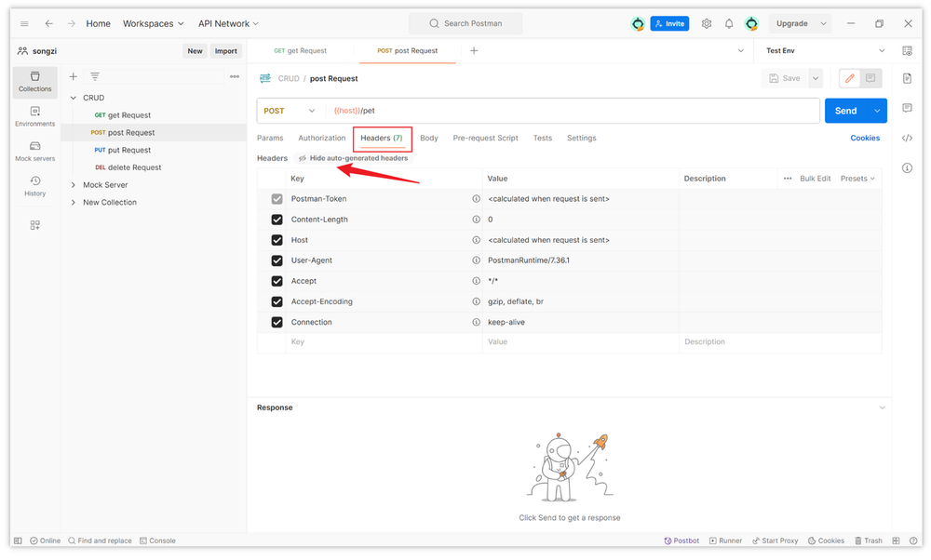931x560 pixels.
Task: Switch to the Body tab
Action: [428, 138]
